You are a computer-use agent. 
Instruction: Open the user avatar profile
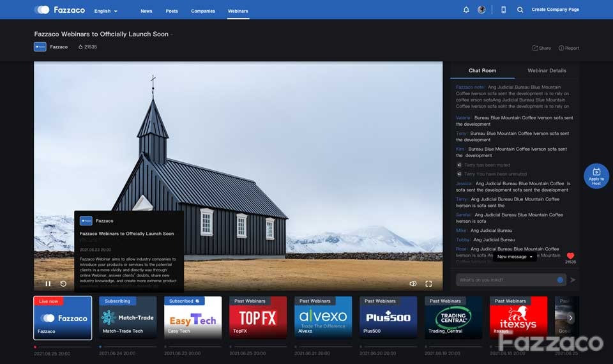(481, 10)
